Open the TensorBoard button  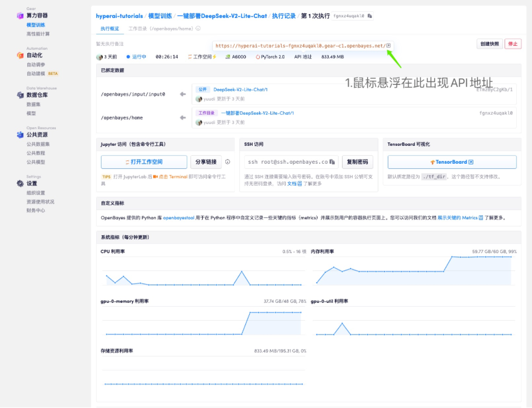point(452,162)
